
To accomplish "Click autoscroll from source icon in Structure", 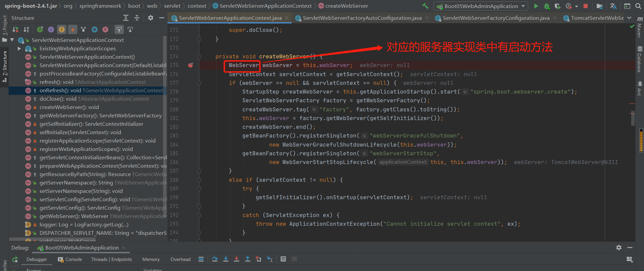I will [130, 30].
